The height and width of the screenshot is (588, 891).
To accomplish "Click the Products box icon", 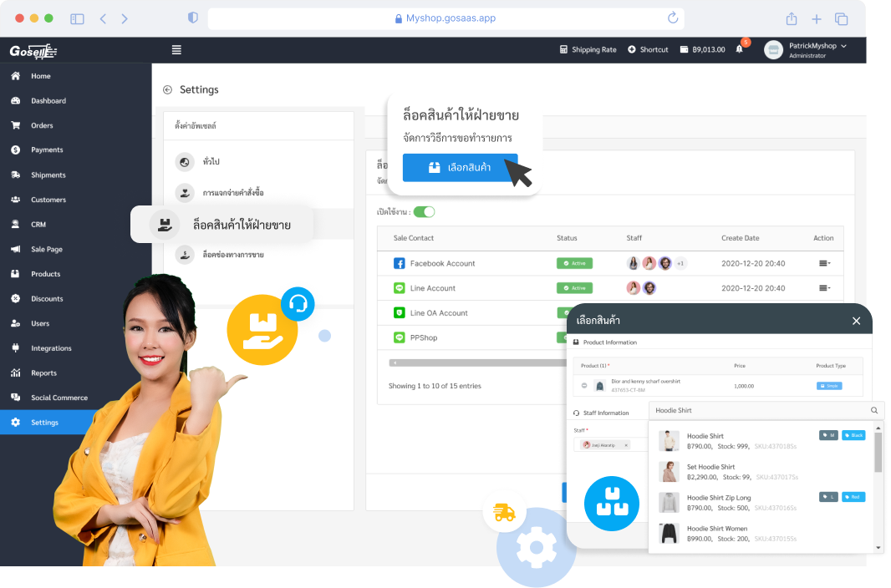I will click(15, 274).
